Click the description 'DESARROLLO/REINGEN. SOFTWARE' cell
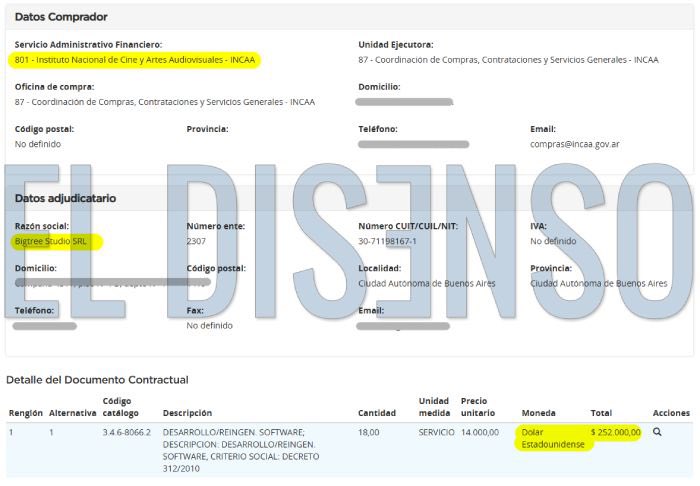This screenshot has width=700, height=486. [241, 450]
